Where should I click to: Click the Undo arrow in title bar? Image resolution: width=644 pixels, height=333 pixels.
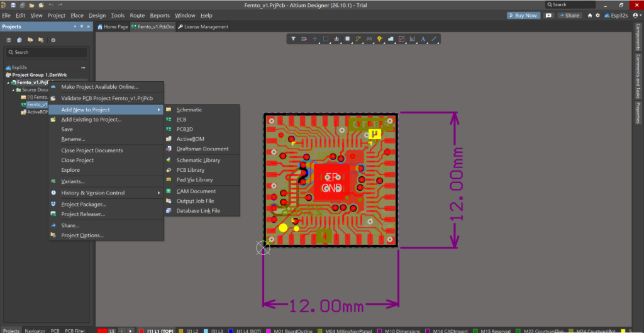pyautogui.click(x=51, y=5)
